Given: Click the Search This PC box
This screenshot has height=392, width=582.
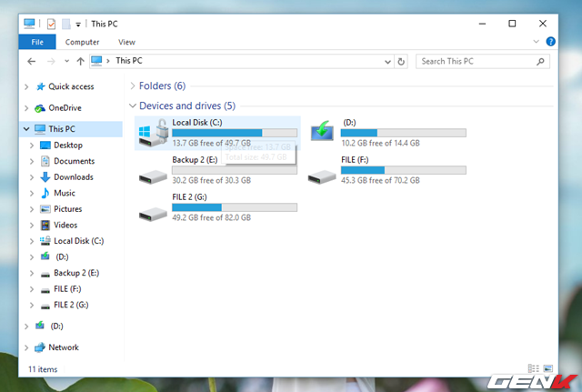Looking at the screenshot, I should 483,62.
